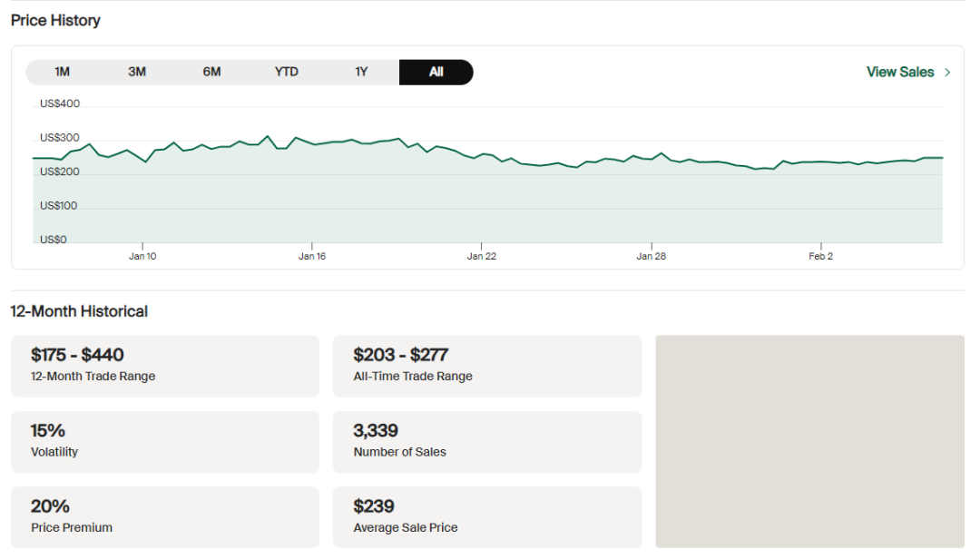Click the Jan 10 marker on chart axis
980x559 pixels.
point(142,257)
